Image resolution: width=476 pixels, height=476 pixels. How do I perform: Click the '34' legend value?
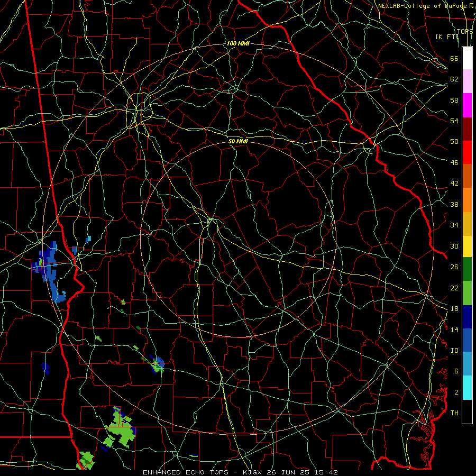tap(454, 225)
